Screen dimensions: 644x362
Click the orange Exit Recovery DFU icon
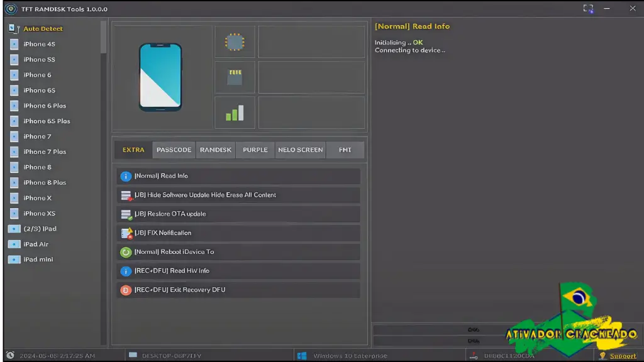[x=126, y=290]
